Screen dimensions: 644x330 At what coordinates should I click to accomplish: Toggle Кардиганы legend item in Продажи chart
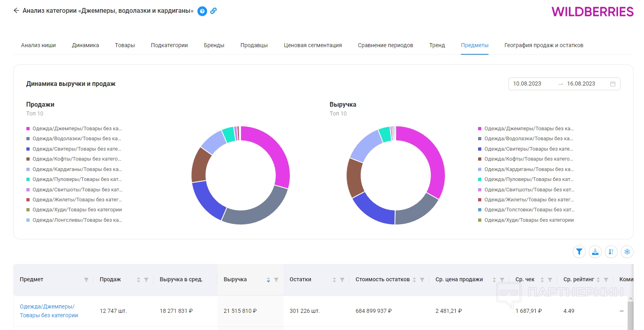click(x=77, y=169)
